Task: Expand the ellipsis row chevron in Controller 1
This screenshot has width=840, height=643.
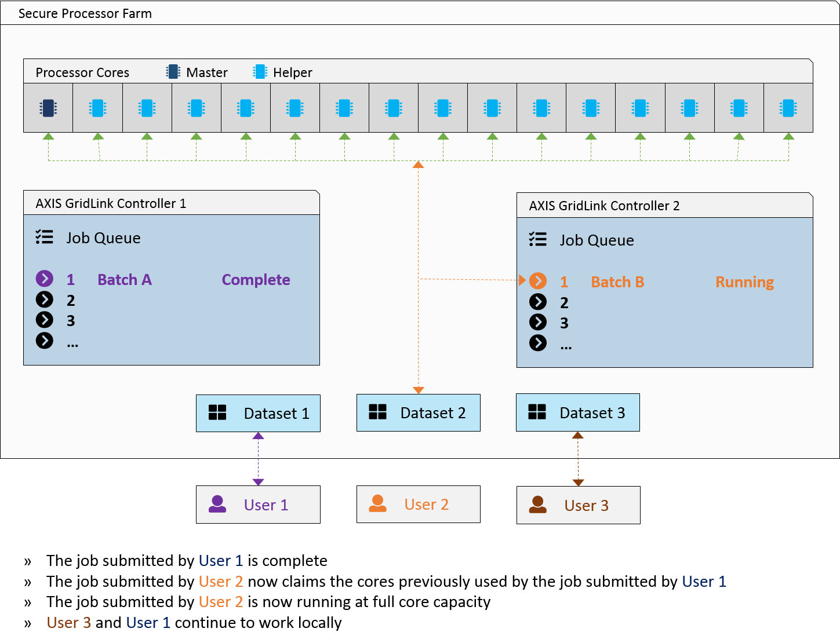Action: [45, 341]
